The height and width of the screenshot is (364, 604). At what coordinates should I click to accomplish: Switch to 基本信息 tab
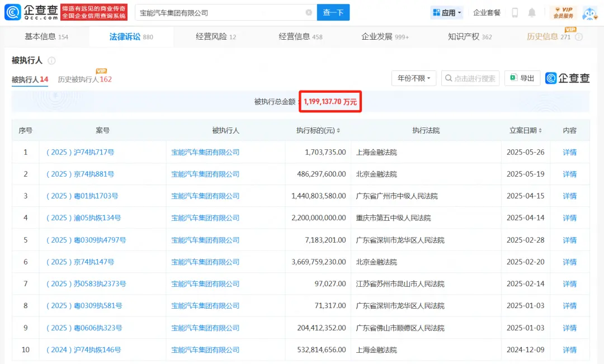point(46,36)
